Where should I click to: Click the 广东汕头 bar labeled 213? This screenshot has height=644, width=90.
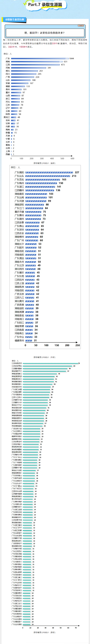(48, 176)
